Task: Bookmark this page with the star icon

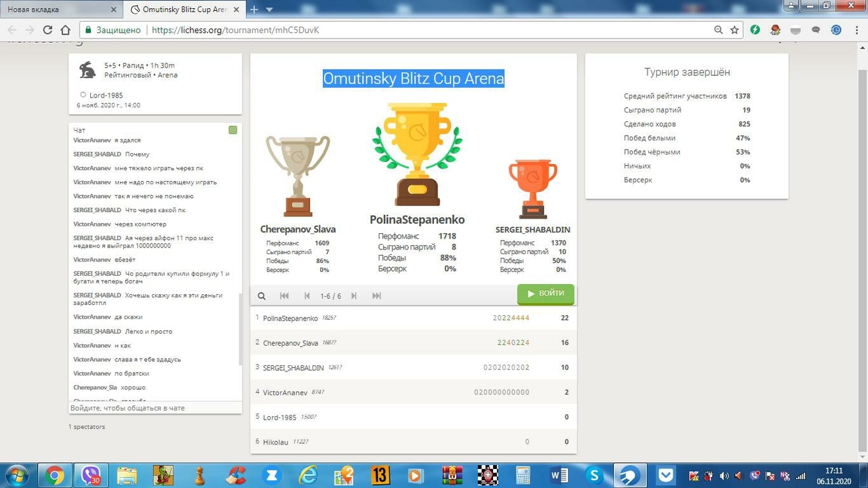Action: (734, 30)
